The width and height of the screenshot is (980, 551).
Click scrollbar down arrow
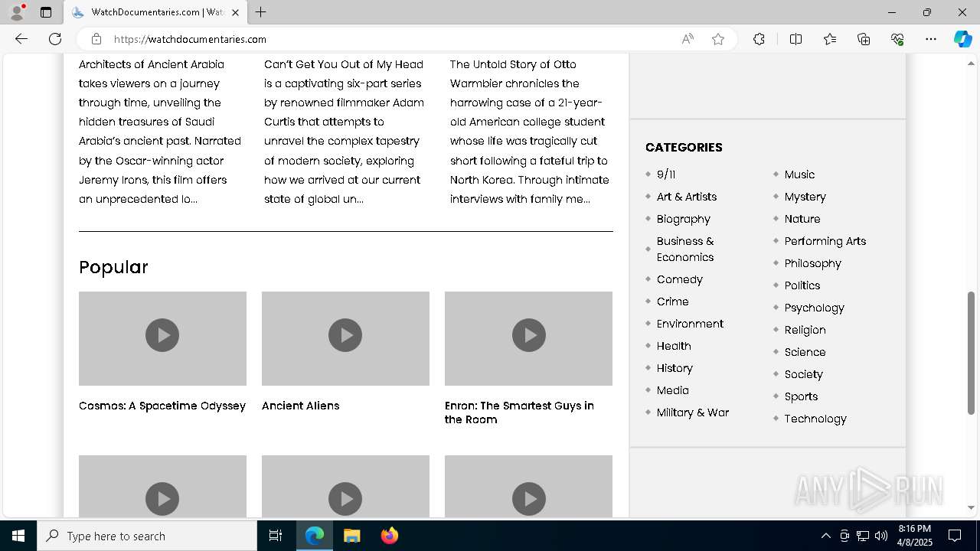coord(971,507)
